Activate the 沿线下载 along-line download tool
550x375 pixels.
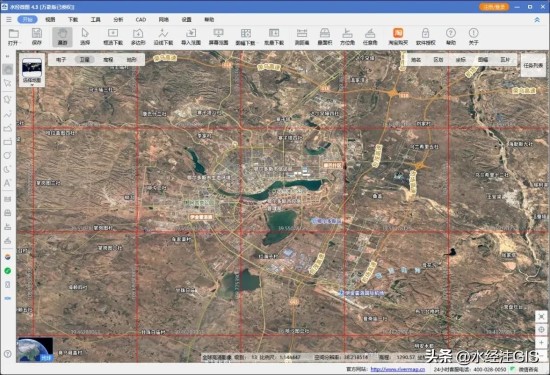click(163, 37)
